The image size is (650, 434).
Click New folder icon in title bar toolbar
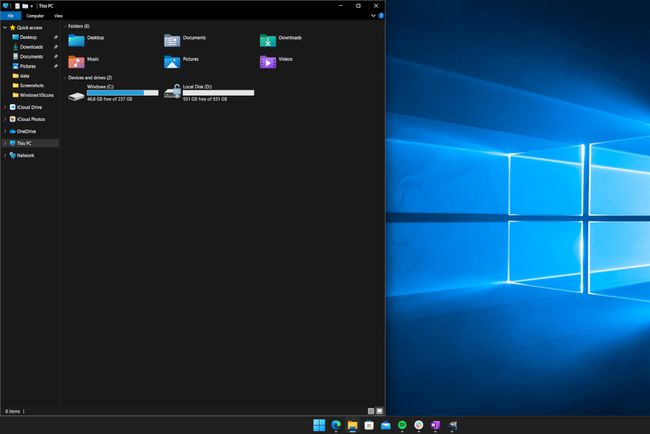25,6
